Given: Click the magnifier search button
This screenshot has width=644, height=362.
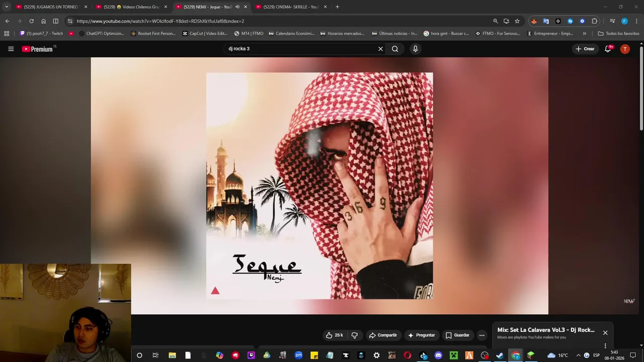Looking at the screenshot, I should [395, 49].
